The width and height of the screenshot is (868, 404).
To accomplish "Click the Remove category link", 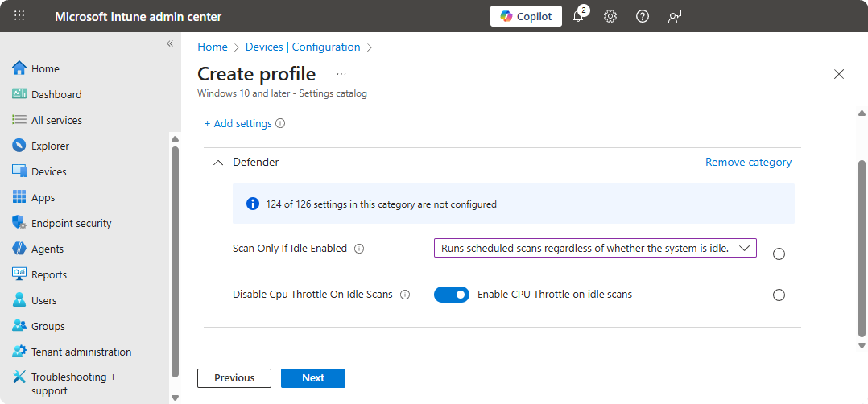I will coord(748,162).
